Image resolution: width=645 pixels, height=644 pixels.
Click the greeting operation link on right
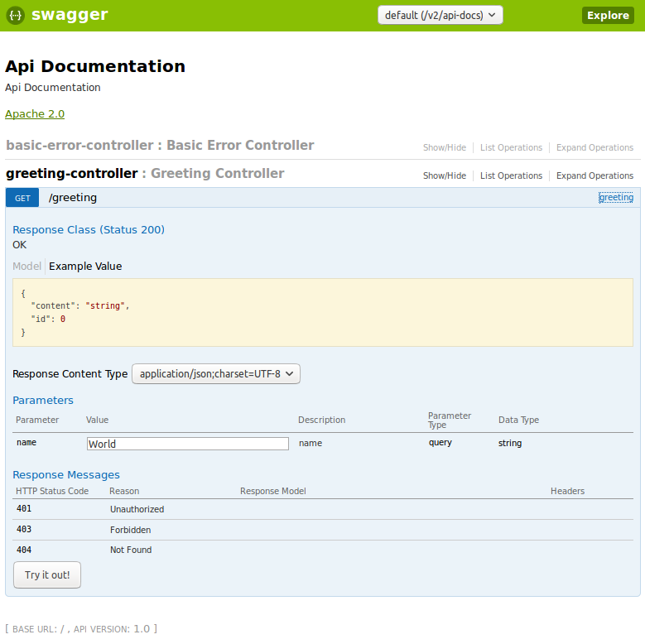(615, 198)
